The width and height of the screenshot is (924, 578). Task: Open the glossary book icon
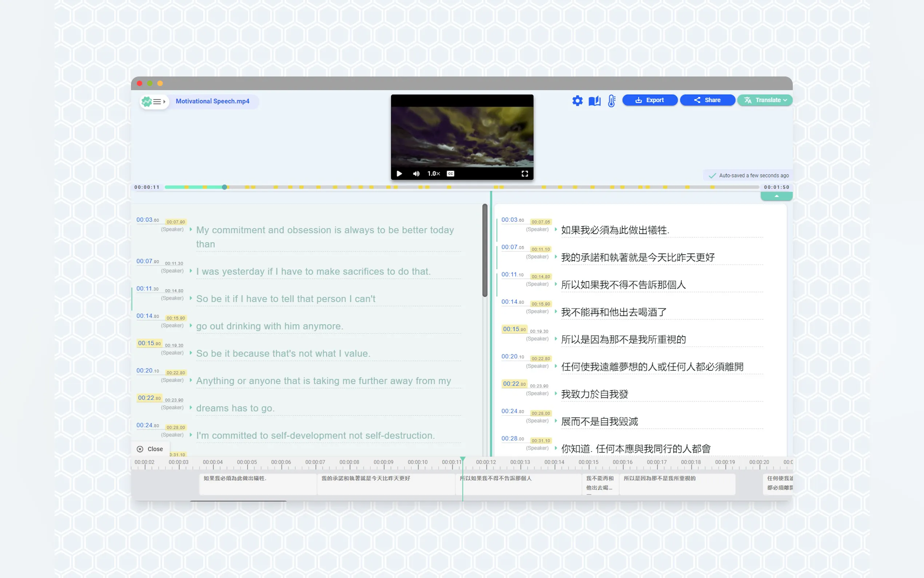coord(594,100)
